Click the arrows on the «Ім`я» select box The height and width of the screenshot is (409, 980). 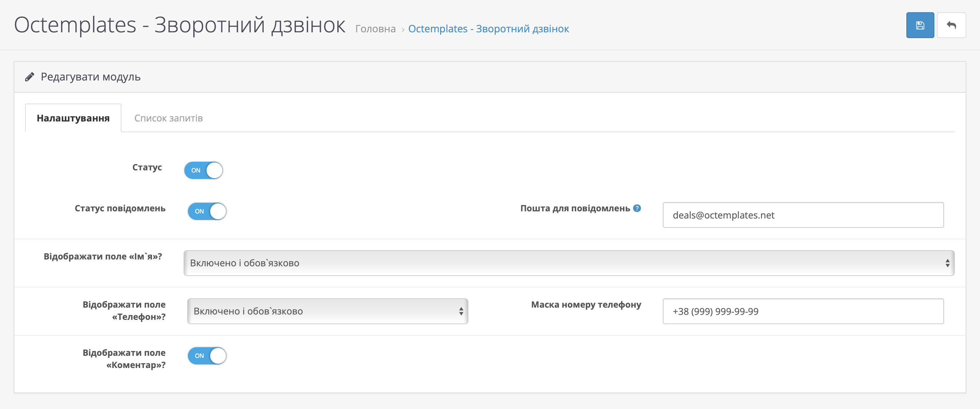(947, 263)
